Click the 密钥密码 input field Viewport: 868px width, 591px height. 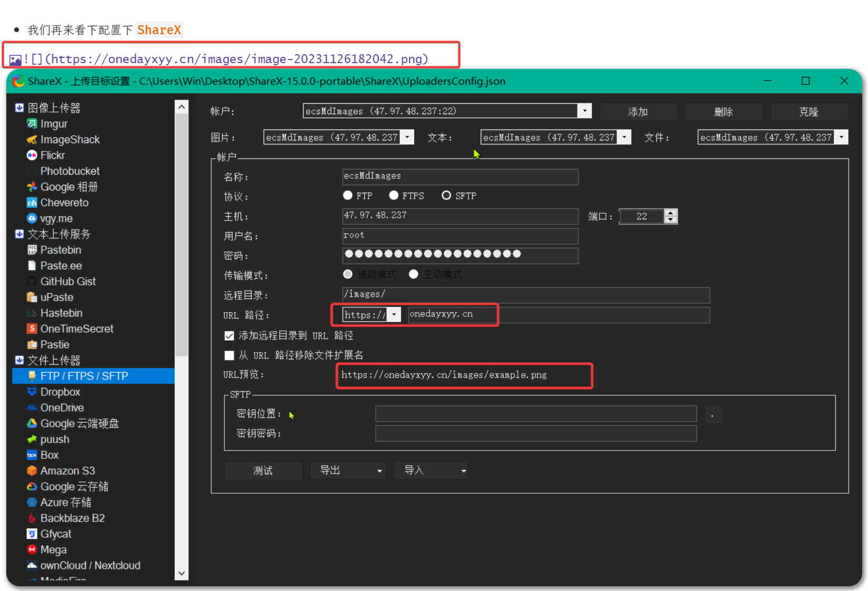click(536, 433)
